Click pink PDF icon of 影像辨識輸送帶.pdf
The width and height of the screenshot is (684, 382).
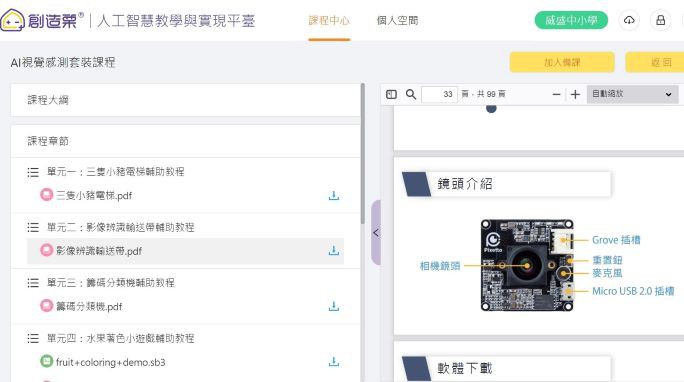pyautogui.click(x=47, y=250)
